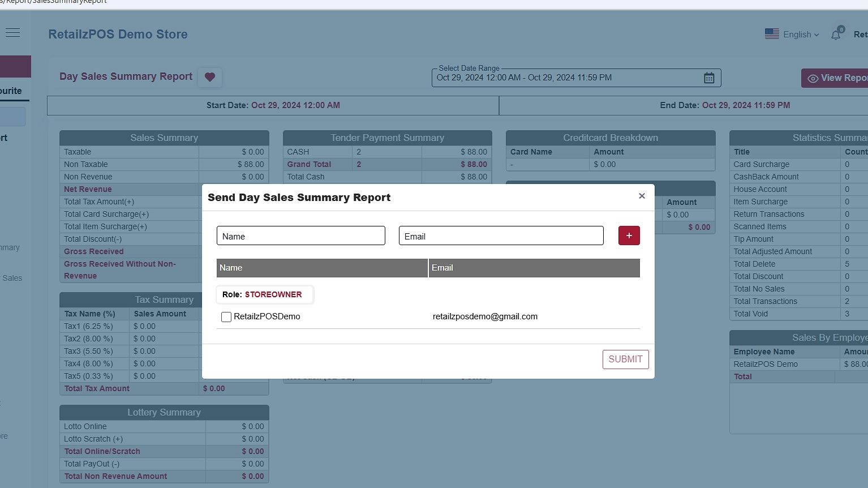This screenshot has width=868, height=488.
Task: Open the Select Date Range field
Action: tap(566, 78)
